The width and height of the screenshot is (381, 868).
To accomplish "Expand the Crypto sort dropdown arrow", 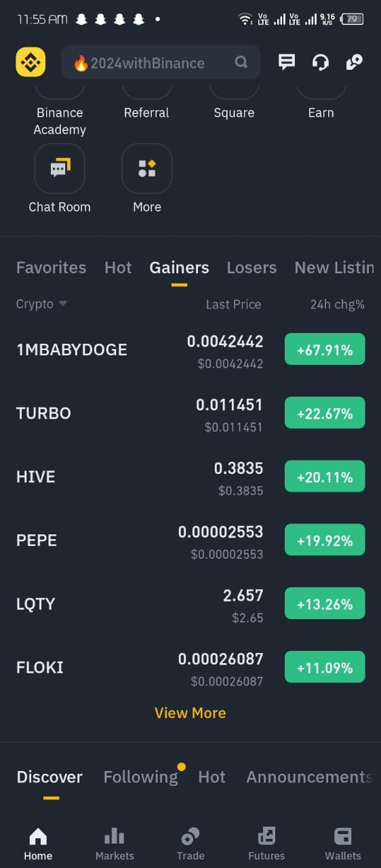I will [63, 304].
